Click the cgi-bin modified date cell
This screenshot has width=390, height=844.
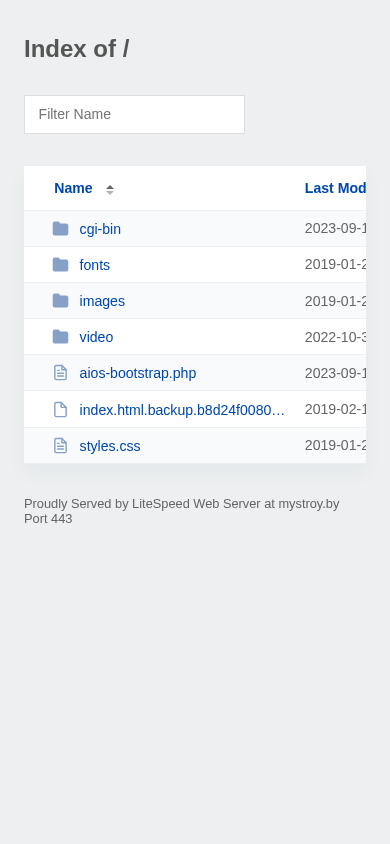tap(335, 229)
